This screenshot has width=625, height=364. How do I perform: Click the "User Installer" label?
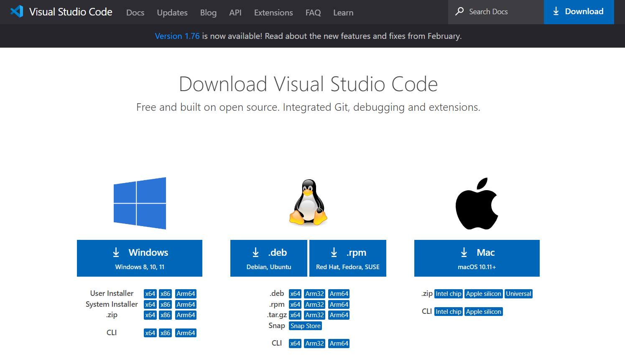[x=112, y=293]
